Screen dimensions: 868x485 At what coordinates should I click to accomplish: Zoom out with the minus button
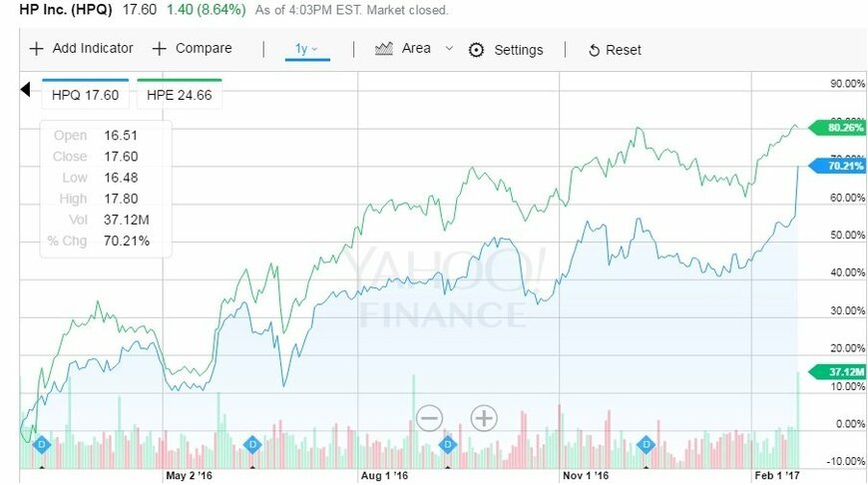(x=430, y=418)
